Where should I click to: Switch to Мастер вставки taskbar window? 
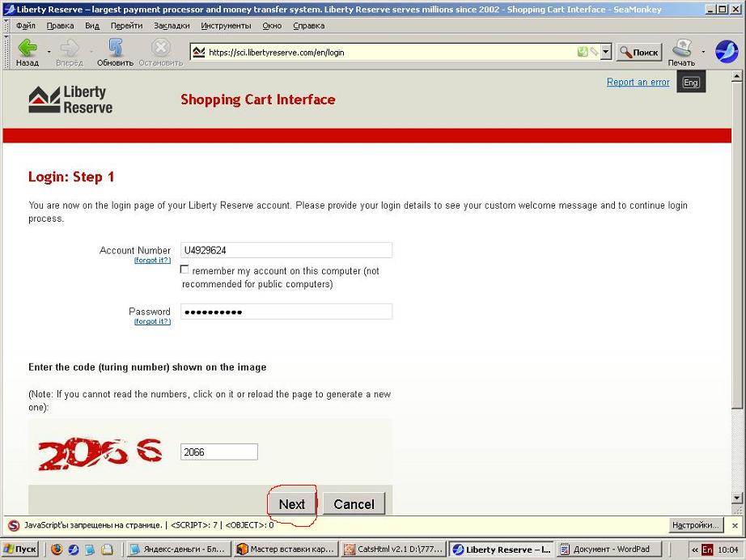pyautogui.click(x=286, y=549)
